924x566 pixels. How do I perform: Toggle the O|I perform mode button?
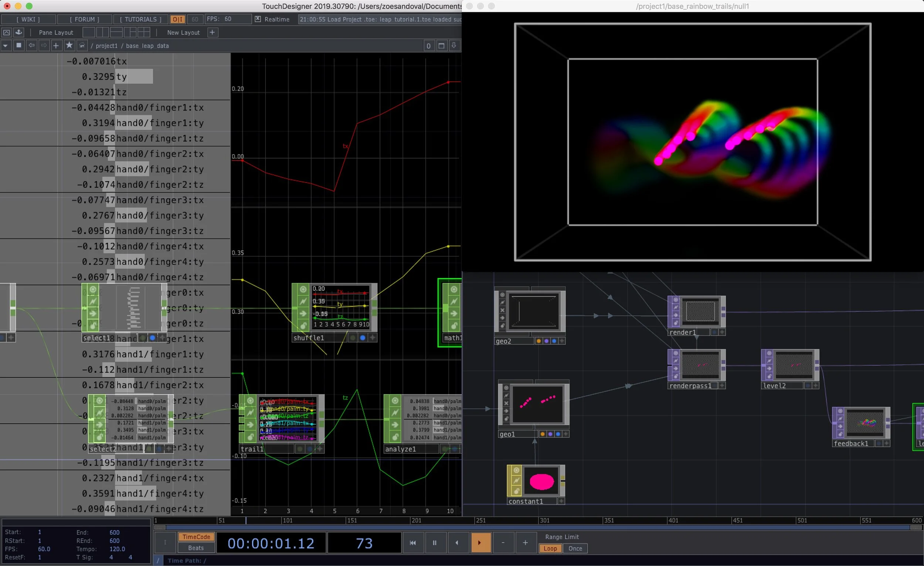177,19
